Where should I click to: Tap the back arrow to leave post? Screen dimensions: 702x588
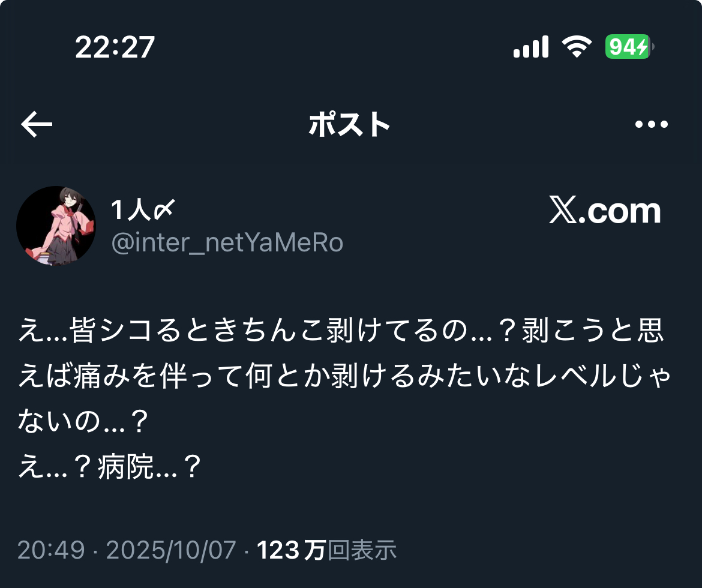click(x=37, y=124)
